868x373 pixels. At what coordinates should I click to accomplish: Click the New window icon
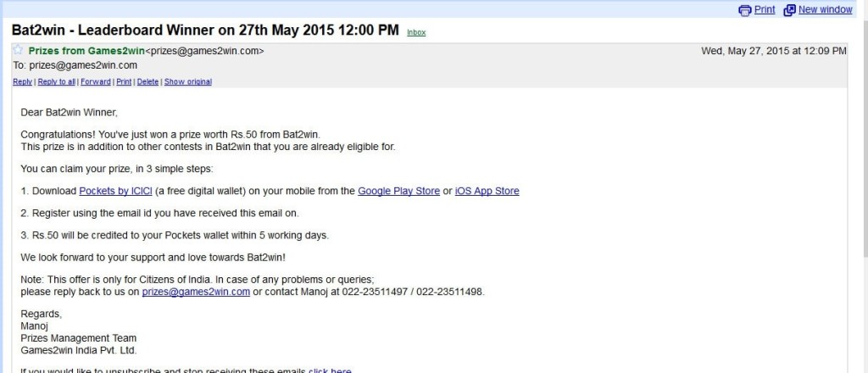point(790,10)
